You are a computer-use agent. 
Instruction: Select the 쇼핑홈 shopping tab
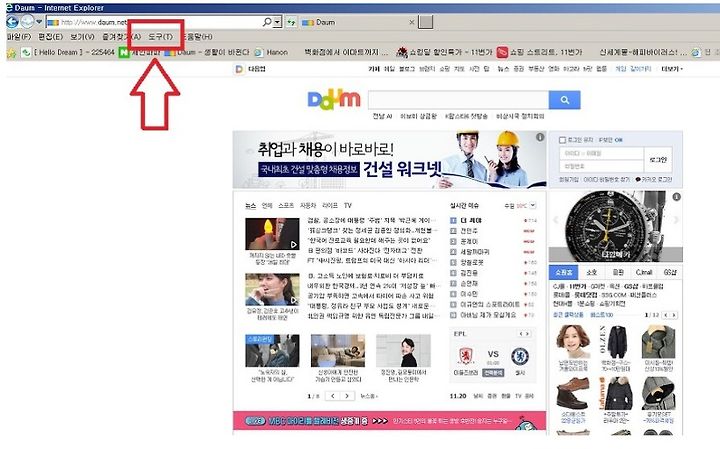[x=563, y=273]
